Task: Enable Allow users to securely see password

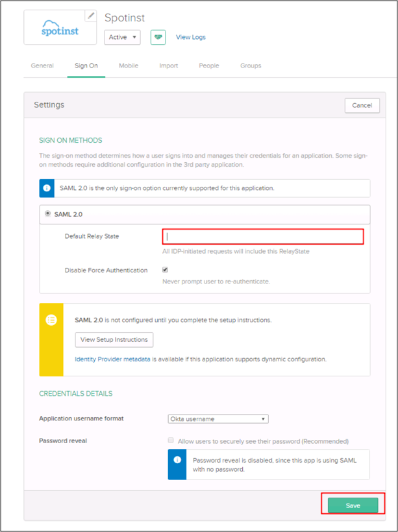Action: coord(171,441)
